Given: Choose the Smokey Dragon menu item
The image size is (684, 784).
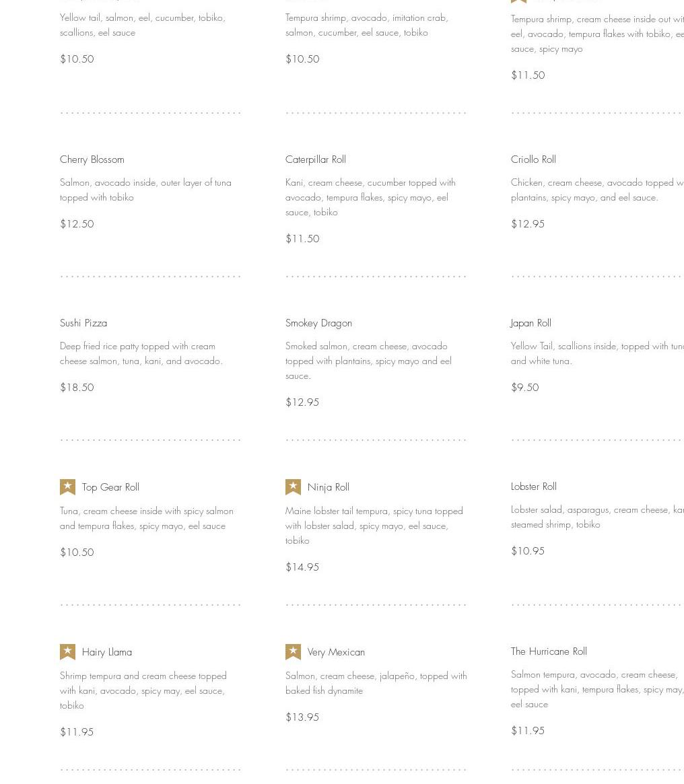Looking at the screenshot, I should (318, 323).
